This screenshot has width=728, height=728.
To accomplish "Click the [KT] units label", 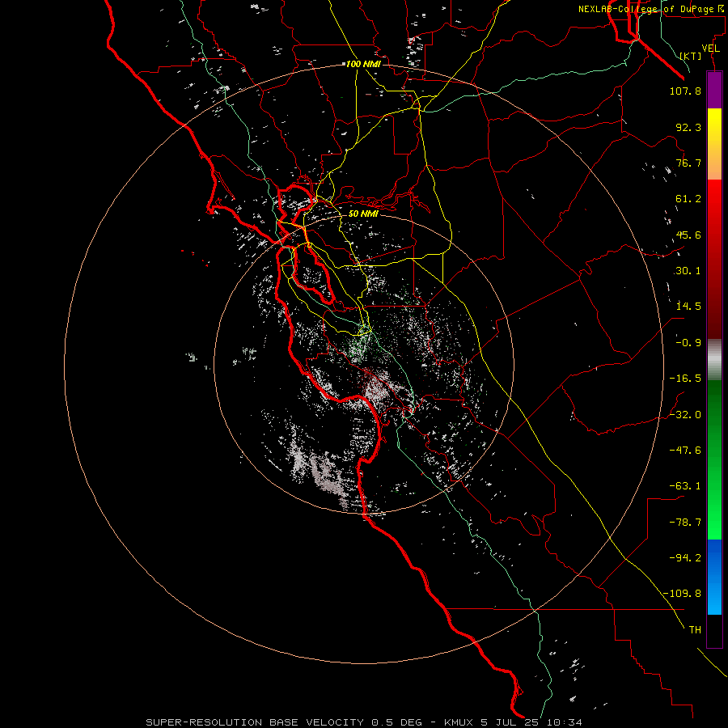I will coord(691,56).
